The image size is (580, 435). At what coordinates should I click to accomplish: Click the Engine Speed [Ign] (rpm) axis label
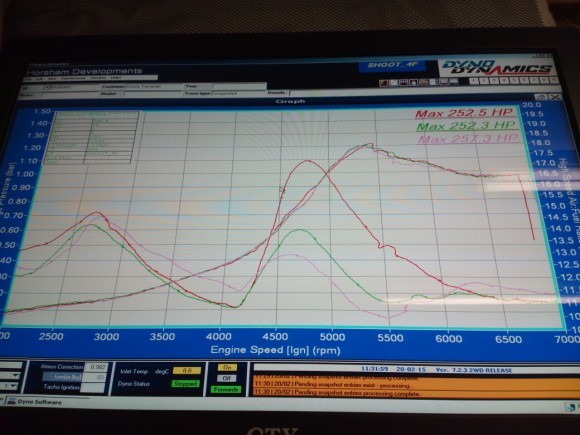276,350
